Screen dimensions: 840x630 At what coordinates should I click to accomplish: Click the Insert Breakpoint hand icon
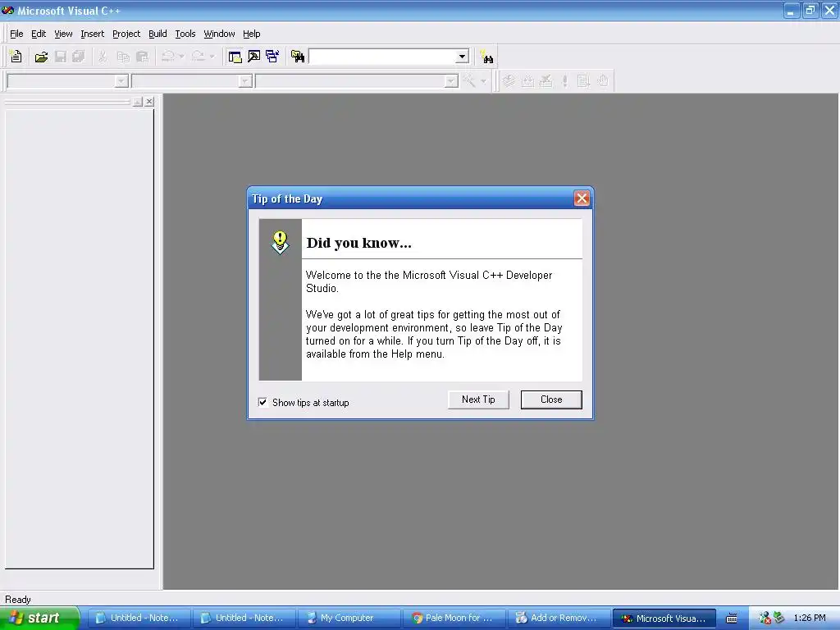click(x=603, y=81)
